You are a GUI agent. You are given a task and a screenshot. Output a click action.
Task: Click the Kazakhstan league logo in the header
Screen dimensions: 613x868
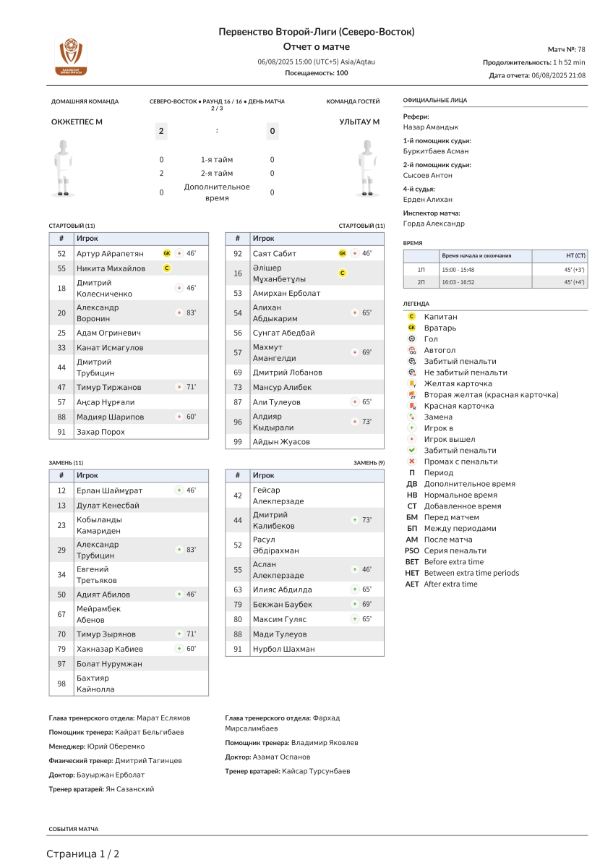[x=71, y=56]
